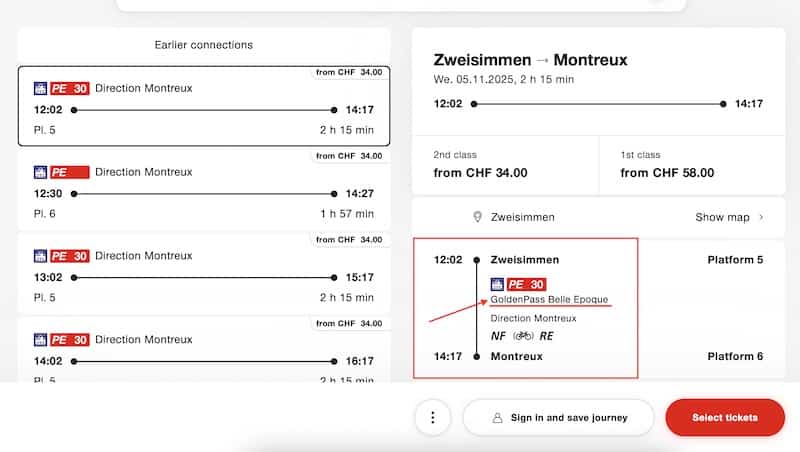
Task: Open the three-dot more options menu
Action: (x=432, y=417)
